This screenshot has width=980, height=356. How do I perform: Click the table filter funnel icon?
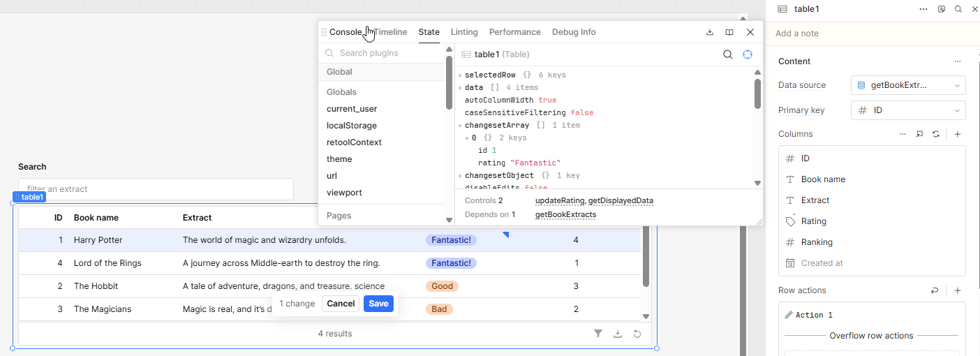point(598,334)
